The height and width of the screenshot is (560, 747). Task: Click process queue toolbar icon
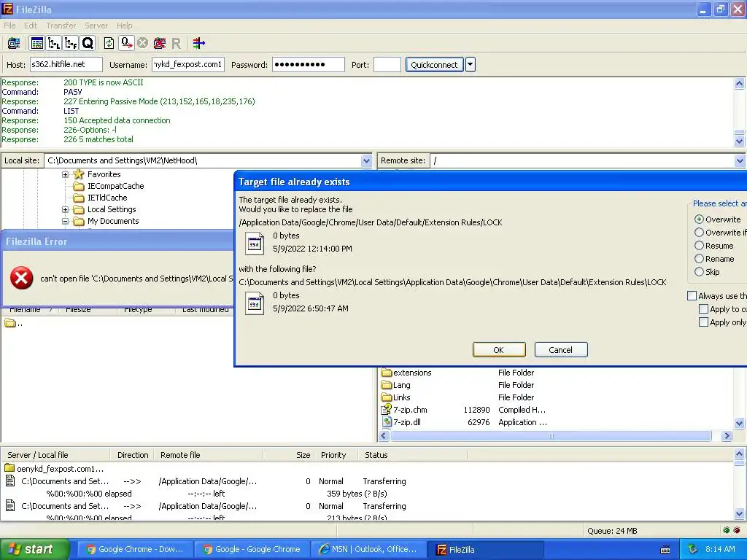pyautogui.click(x=126, y=43)
